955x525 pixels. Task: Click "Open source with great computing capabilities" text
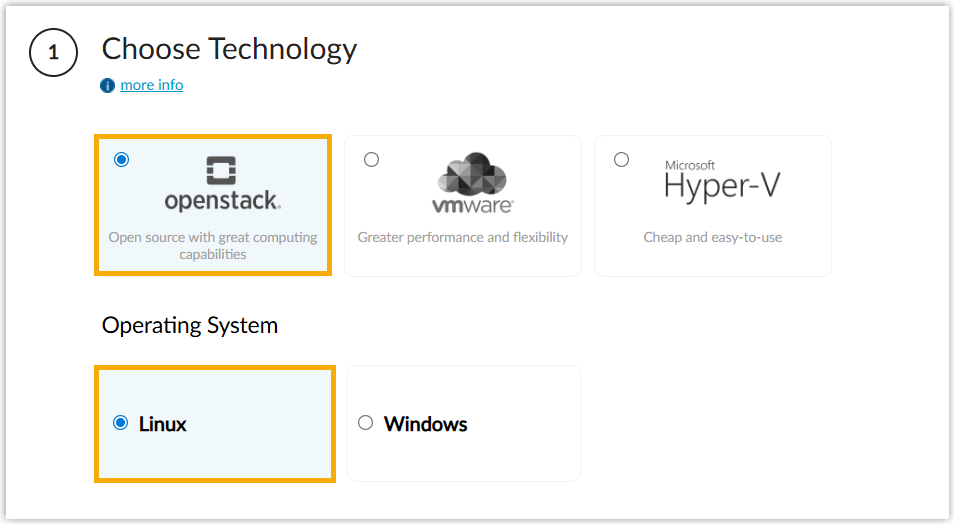point(213,246)
